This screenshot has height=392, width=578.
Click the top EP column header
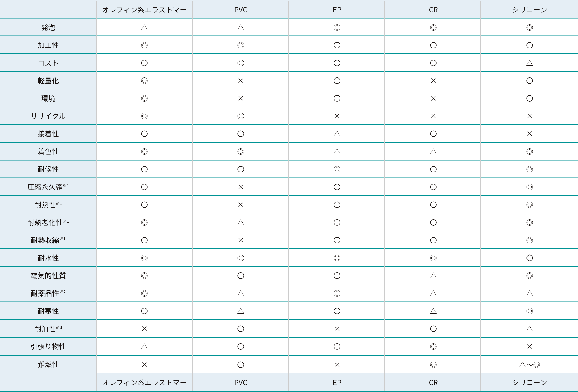click(x=337, y=10)
